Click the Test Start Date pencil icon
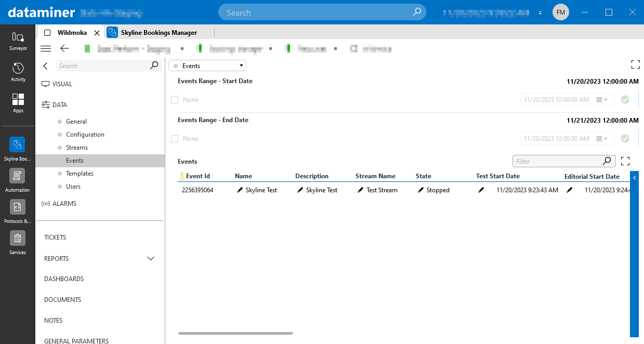This screenshot has height=344, width=644. tap(481, 190)
